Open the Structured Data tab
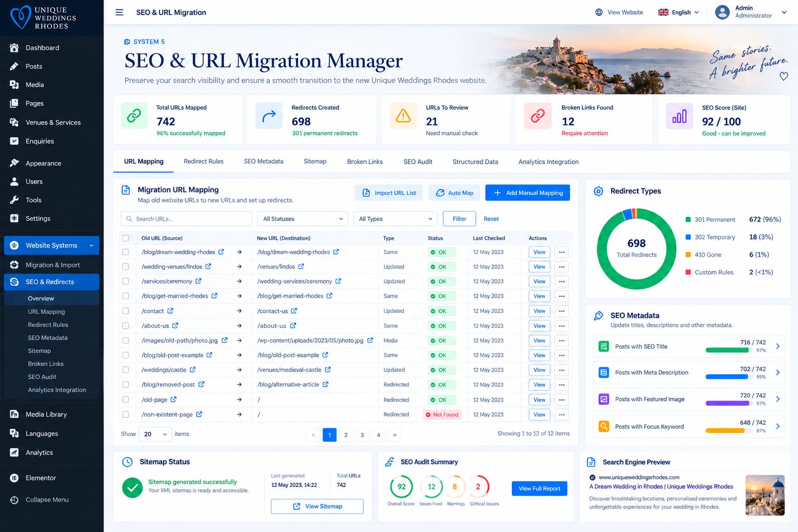Screen dimensions: 798x532 point(475,162)
